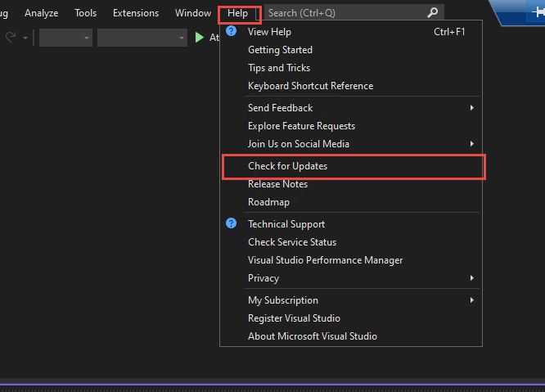Open the Analyze menu
This screenshot has width=545, height=392.
(x=42, y=13)
